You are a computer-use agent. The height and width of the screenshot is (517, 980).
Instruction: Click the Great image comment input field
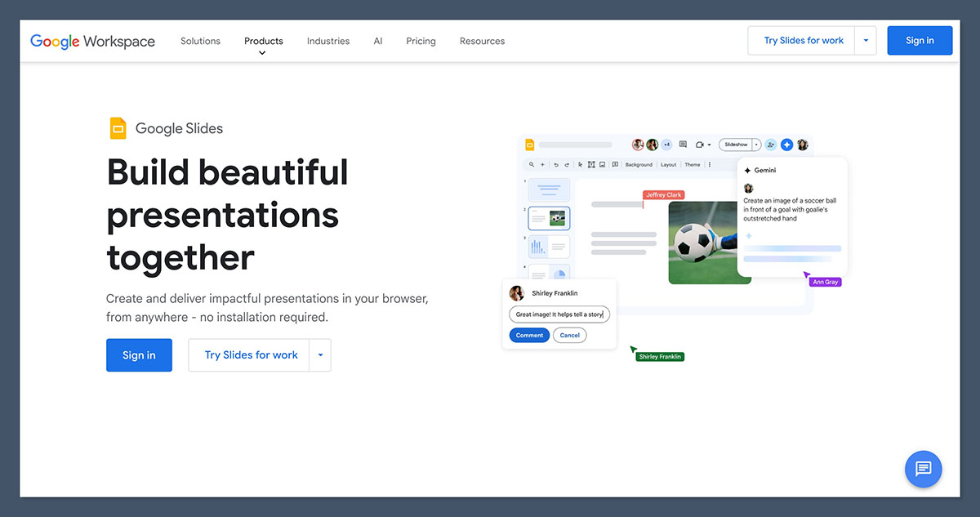click(559, 314)
